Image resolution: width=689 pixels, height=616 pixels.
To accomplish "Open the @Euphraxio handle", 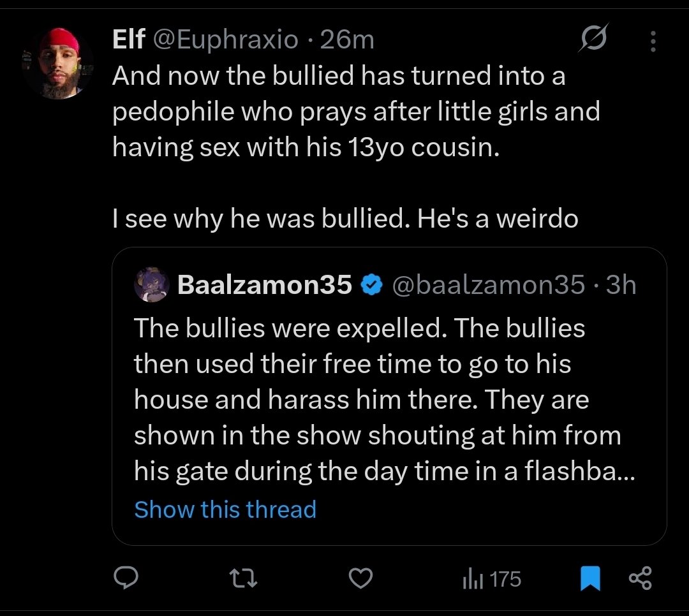I will coord(225,40).
